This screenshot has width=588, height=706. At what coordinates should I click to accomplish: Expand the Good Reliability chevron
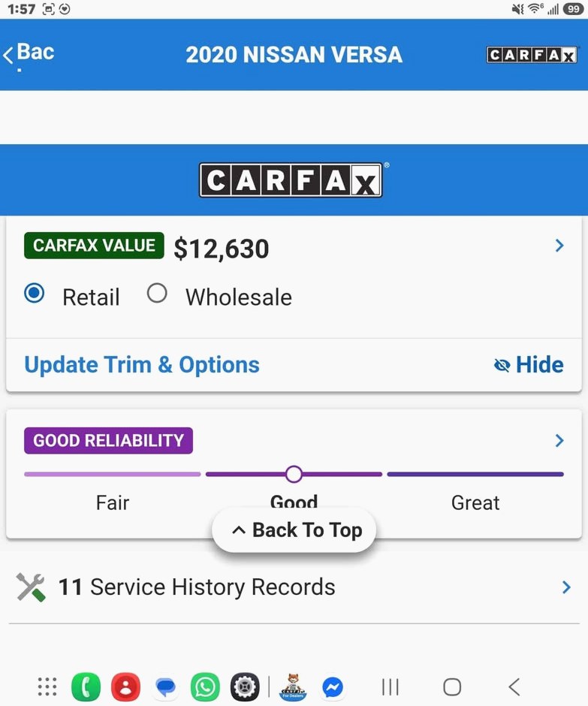[x=559, y=440]
